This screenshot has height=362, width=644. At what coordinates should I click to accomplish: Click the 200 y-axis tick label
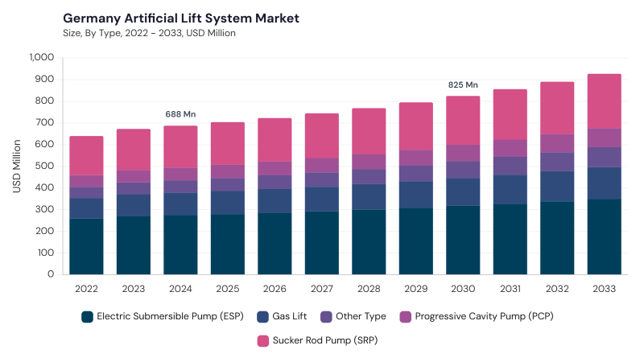pyautogui.click(x=44, y=231)
